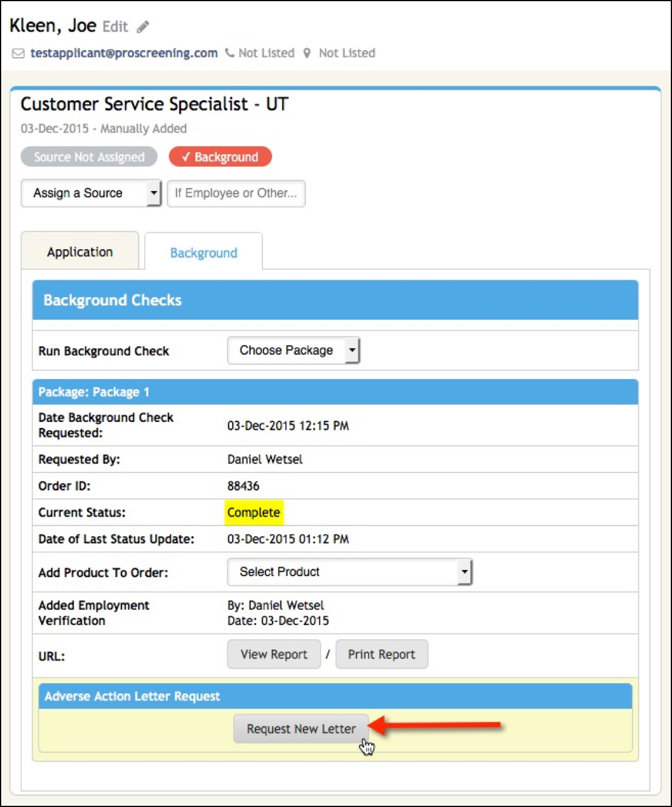Click the Request New Letter button

[301, 729]
